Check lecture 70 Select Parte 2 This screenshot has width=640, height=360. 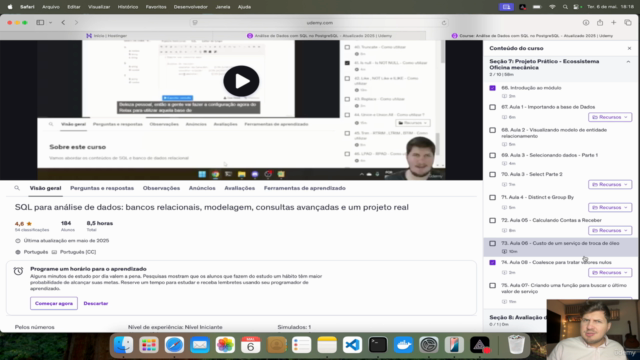[x=493, y=174]
